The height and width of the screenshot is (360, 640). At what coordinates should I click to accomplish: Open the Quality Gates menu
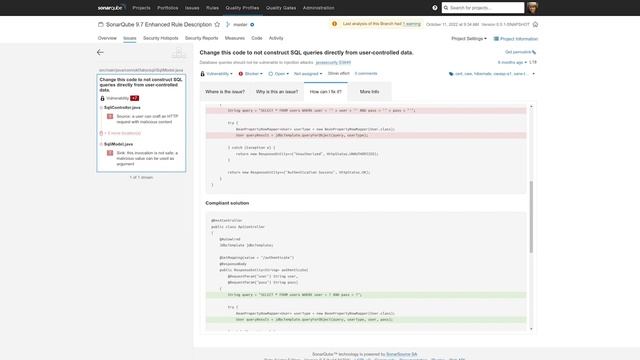(x=281, y=8)
